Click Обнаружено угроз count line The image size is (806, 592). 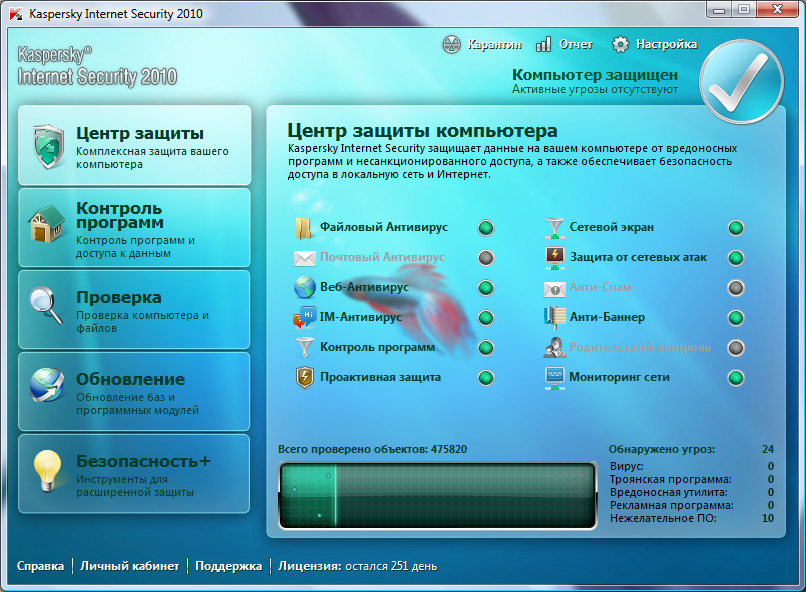tap(691, 449)
